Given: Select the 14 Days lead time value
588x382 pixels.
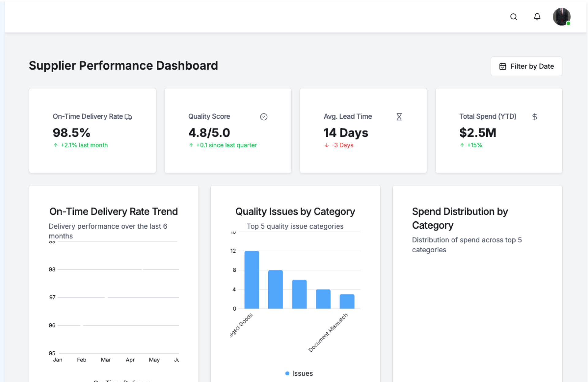Looking at the screenshot, I should 346,133.
